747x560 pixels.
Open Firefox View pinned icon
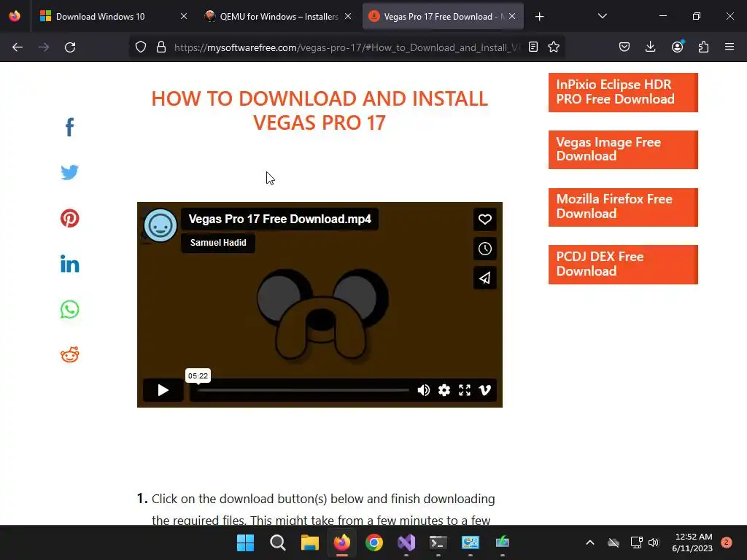[15, 16]
